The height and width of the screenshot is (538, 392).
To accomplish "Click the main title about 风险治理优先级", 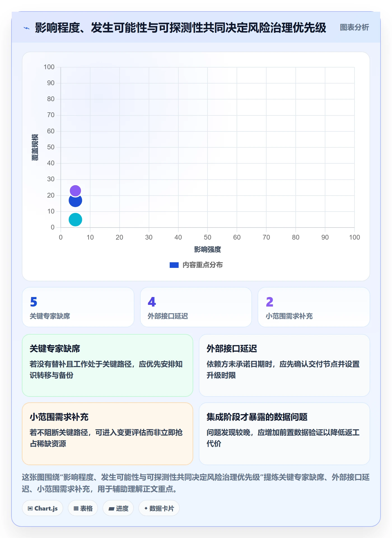I will click(x=181, y=28).
